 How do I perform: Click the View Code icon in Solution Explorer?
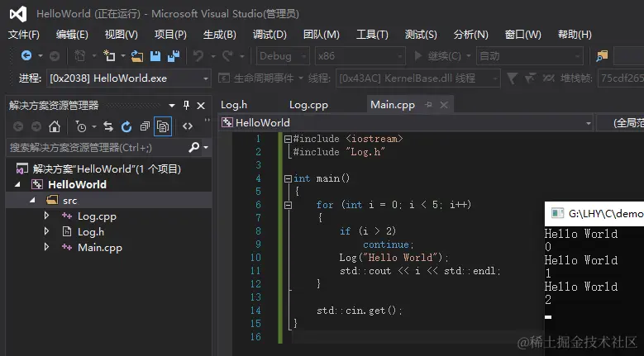click(188, 126)
